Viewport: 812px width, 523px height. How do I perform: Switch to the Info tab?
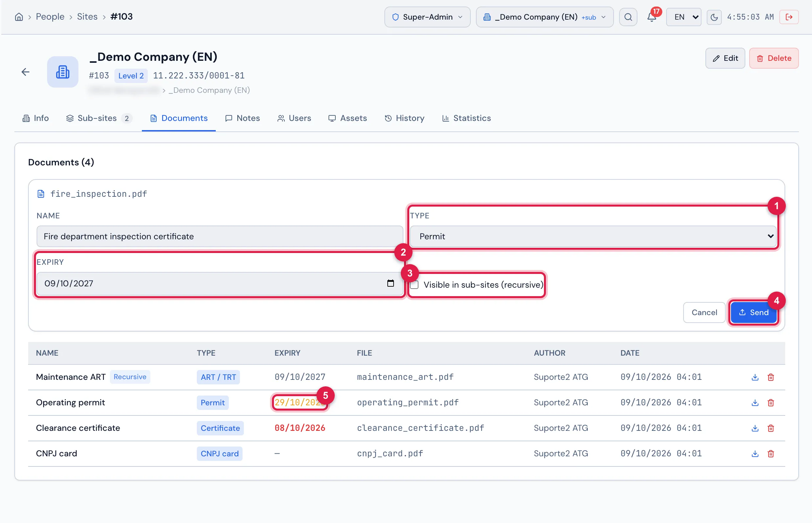36,118
